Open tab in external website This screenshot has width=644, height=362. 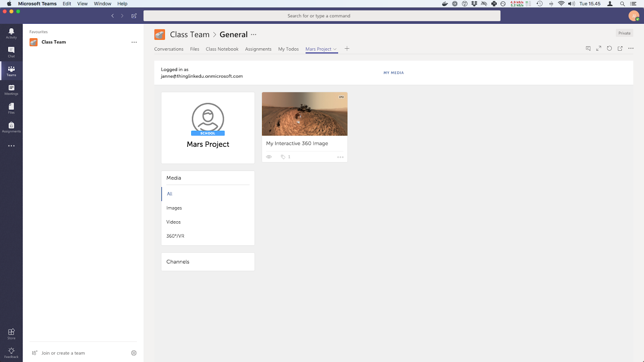[620, 48]
